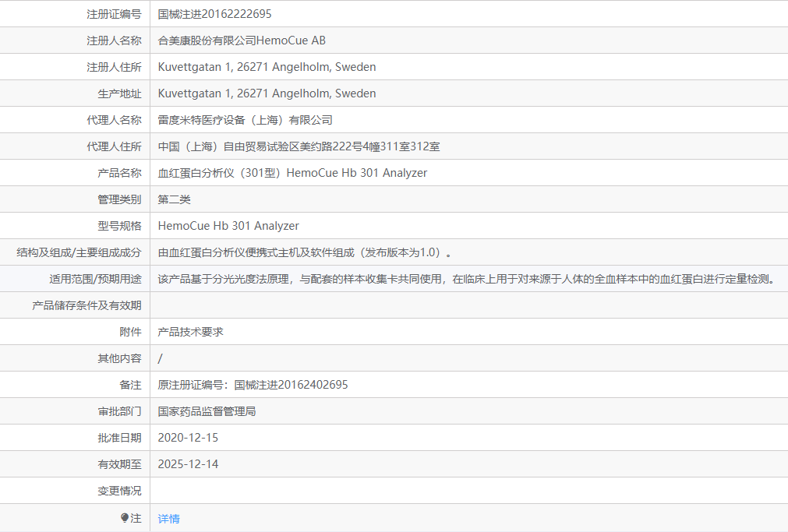788x532 pixels.
Task: Click the 适用范围/预期用途 label
Action: coord(96,280)
